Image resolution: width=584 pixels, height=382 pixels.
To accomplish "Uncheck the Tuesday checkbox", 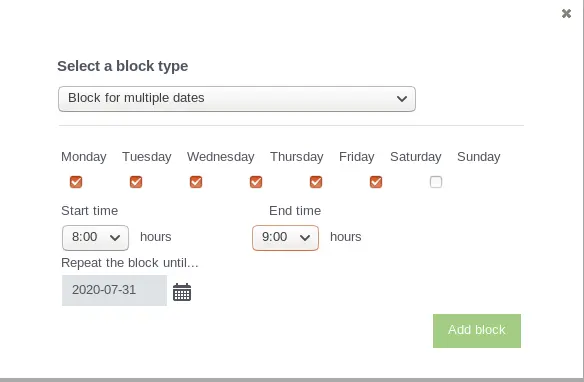I will [136, 182].
